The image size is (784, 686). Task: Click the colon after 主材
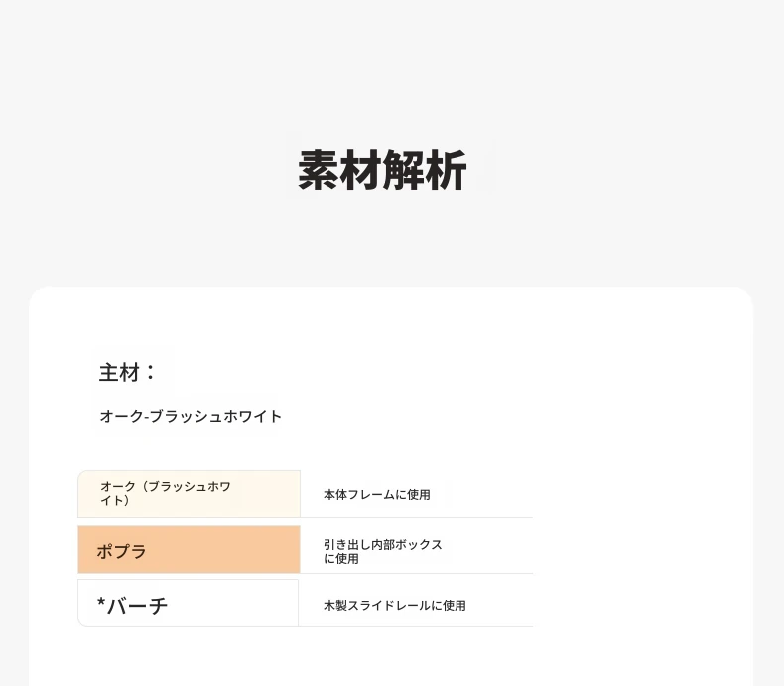(150, 373)
